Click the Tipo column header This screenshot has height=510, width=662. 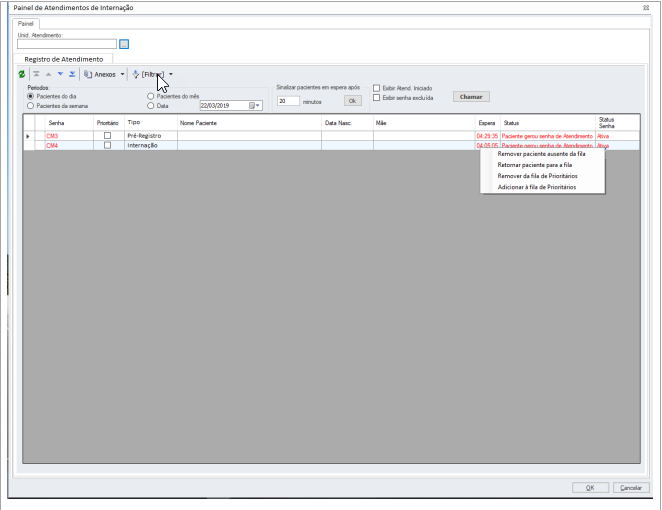(x=151, y=123)
